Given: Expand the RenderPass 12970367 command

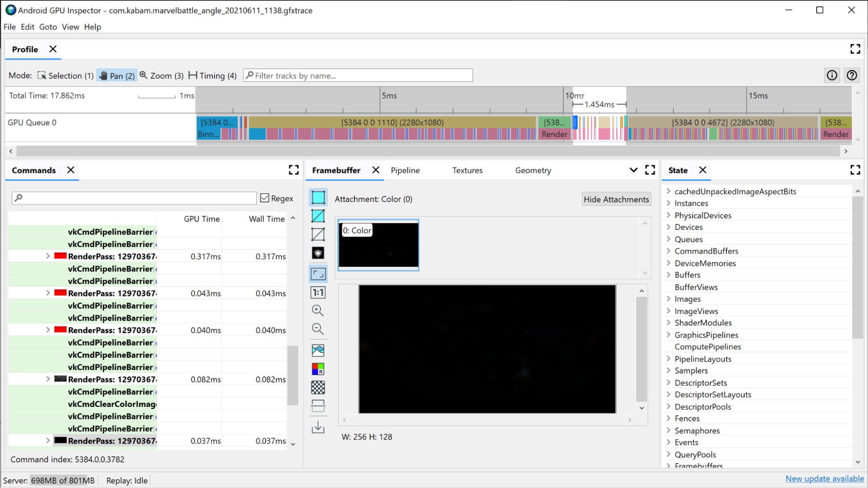Looking at the screenshot, I should 48,255.
